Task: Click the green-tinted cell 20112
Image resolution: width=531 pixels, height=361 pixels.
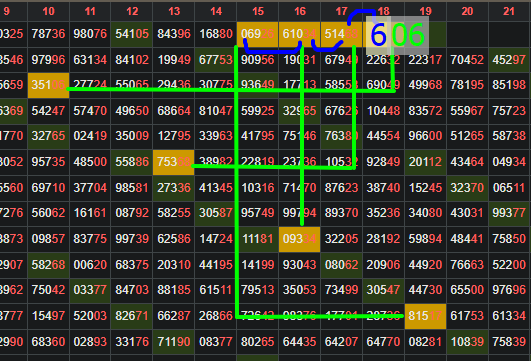Action: click(425, 162)
